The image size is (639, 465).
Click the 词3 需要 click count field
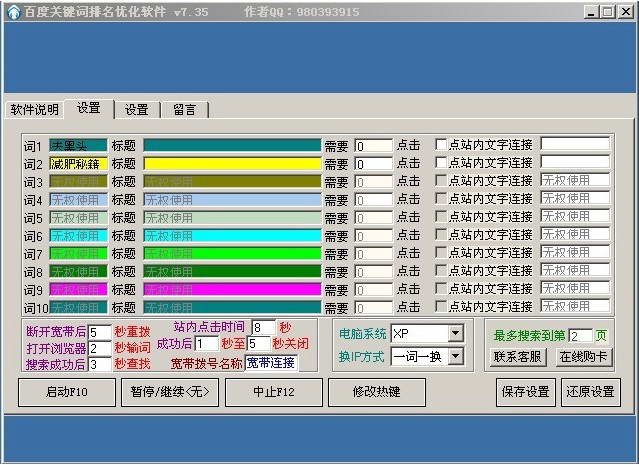[x=373, y=181]
